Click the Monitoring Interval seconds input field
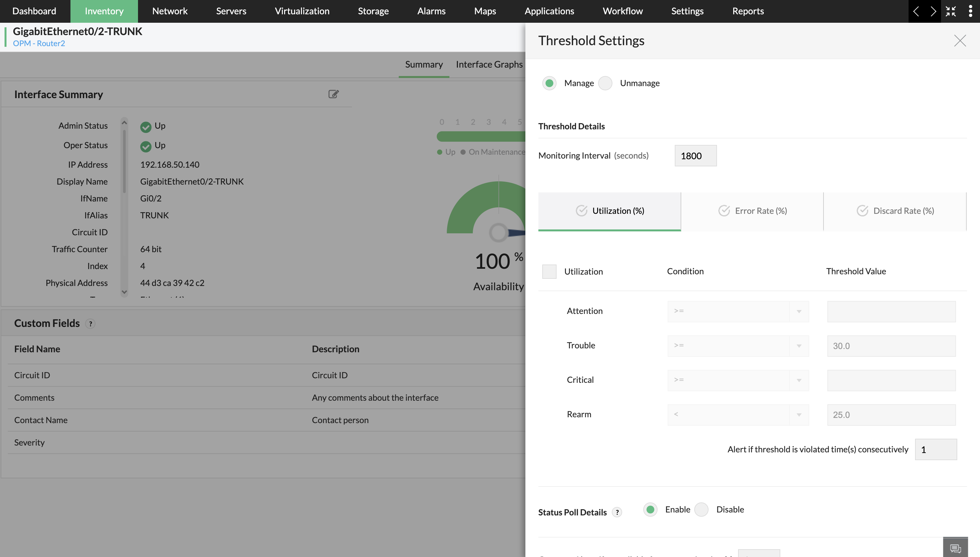The height and width of the screenshot is (557, 980). tap(695, 156)
